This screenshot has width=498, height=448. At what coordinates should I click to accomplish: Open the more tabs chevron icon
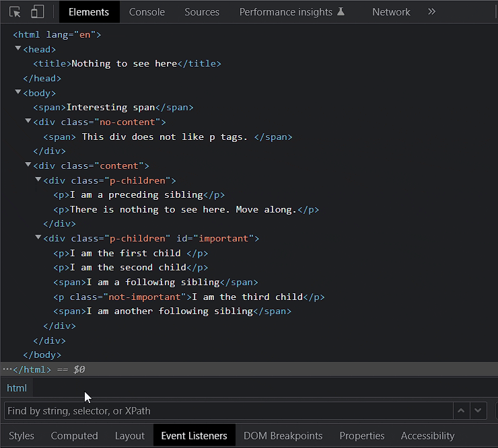(x=431, y=12)
